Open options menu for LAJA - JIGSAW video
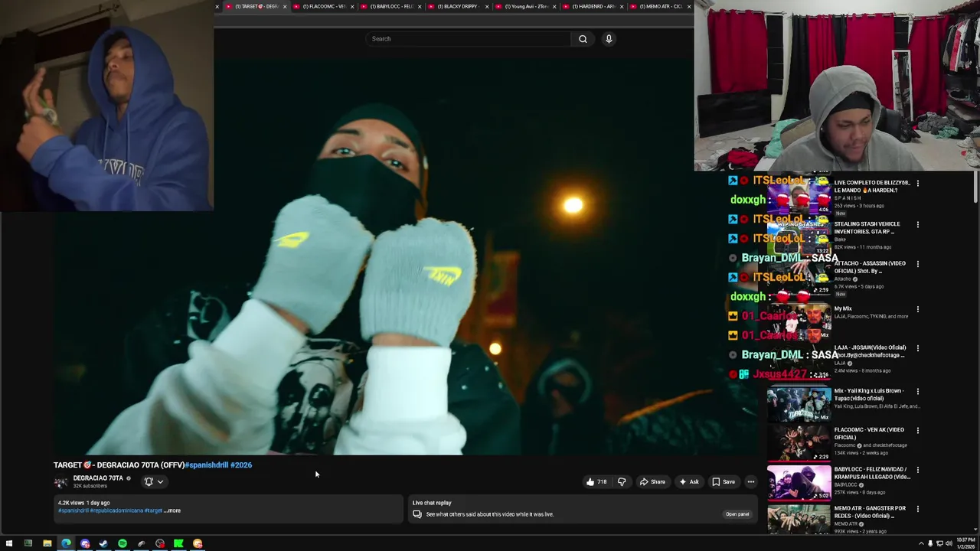Viewport: 980px width, 551px height. pyautogui.click(x=917, y=348)
